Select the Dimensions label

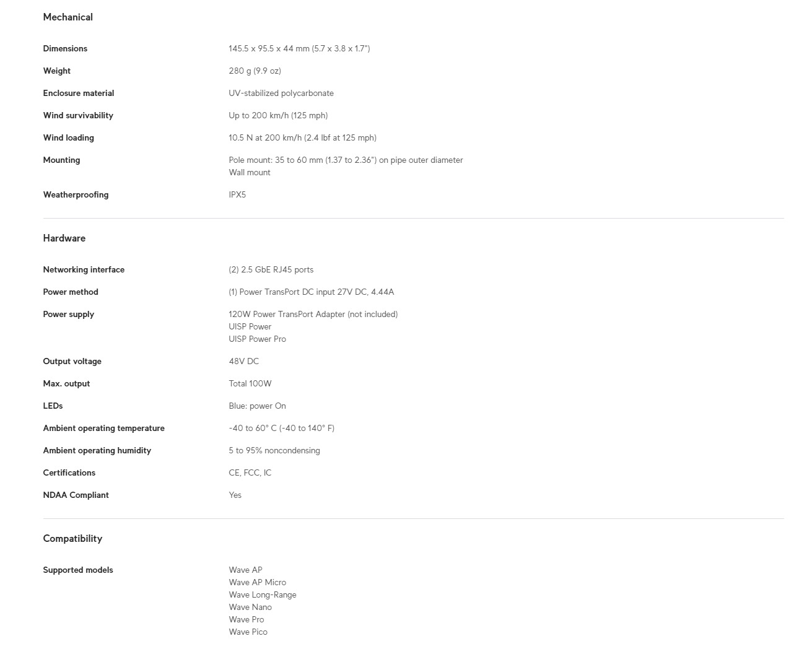[65, 49]
